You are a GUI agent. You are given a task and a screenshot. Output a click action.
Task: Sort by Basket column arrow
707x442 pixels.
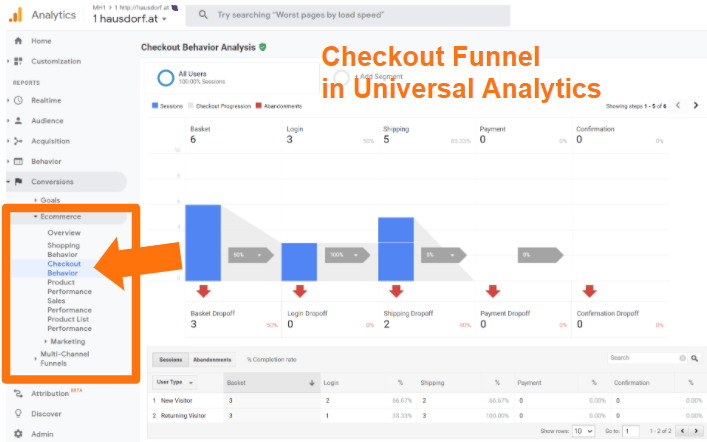312,382
